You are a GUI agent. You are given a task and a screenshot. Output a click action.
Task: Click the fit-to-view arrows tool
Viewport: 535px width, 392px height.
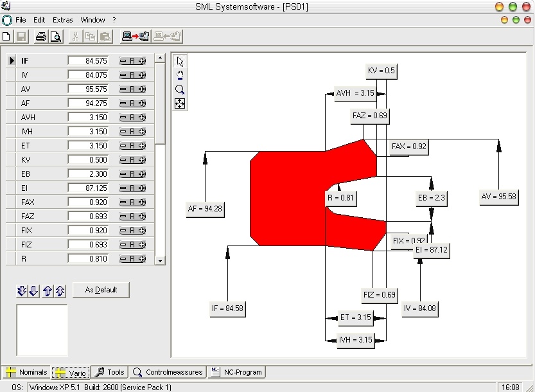click(x=180, y=103)
